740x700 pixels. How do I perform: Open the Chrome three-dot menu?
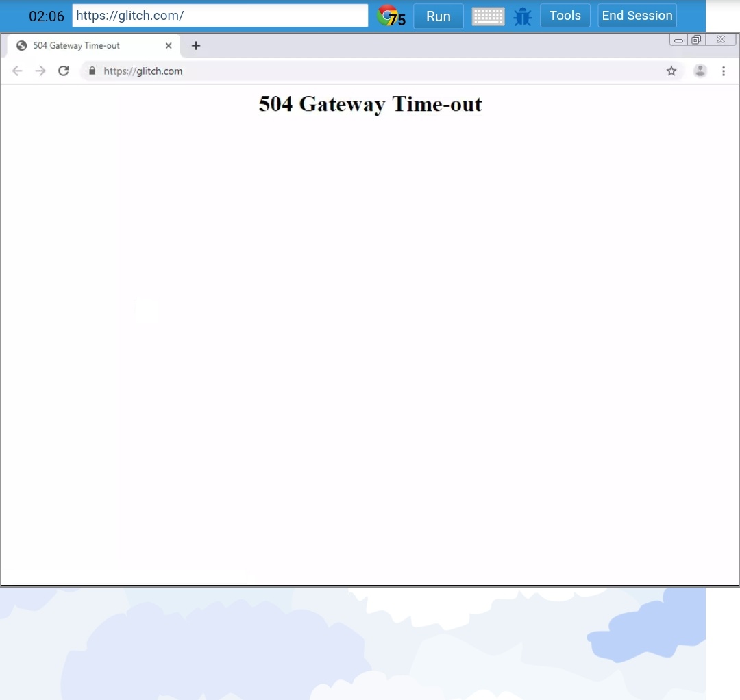(x=724, y=71)
